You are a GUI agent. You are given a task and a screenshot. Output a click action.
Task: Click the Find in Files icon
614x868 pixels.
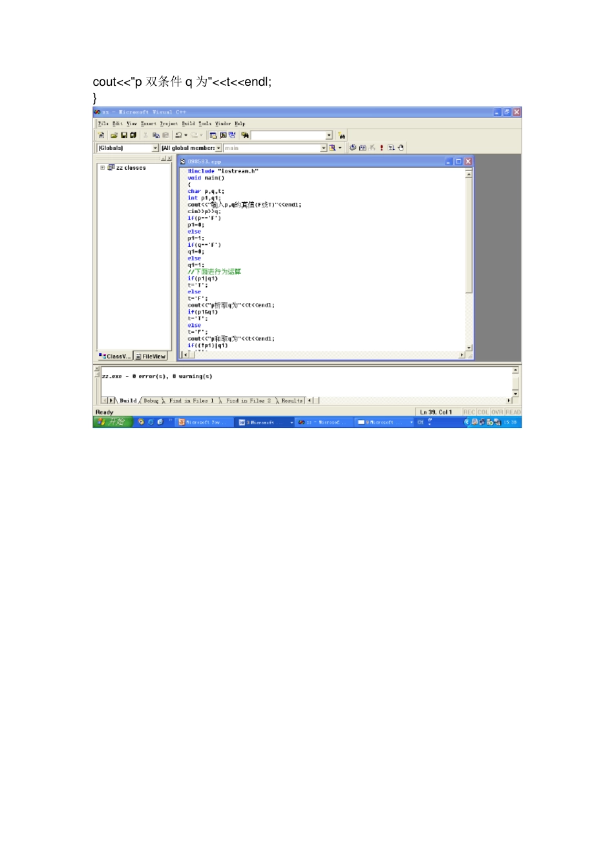click(245, 135)
